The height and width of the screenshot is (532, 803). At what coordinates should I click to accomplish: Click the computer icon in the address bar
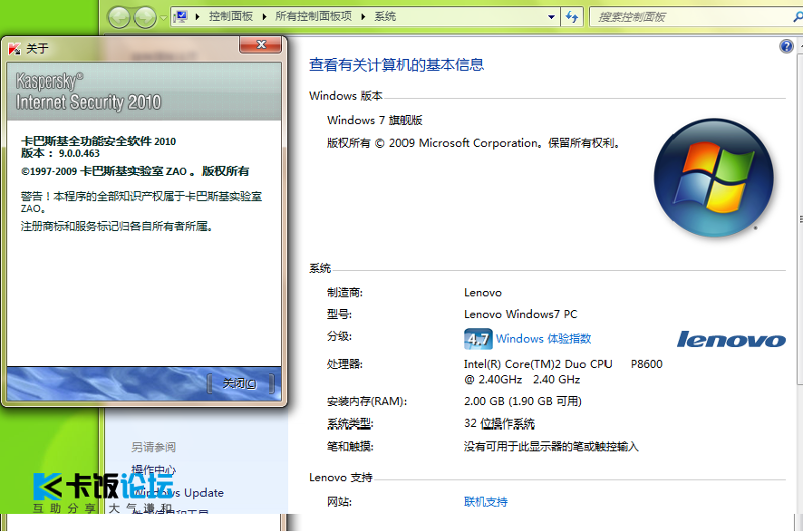click(x=180, y=17)
